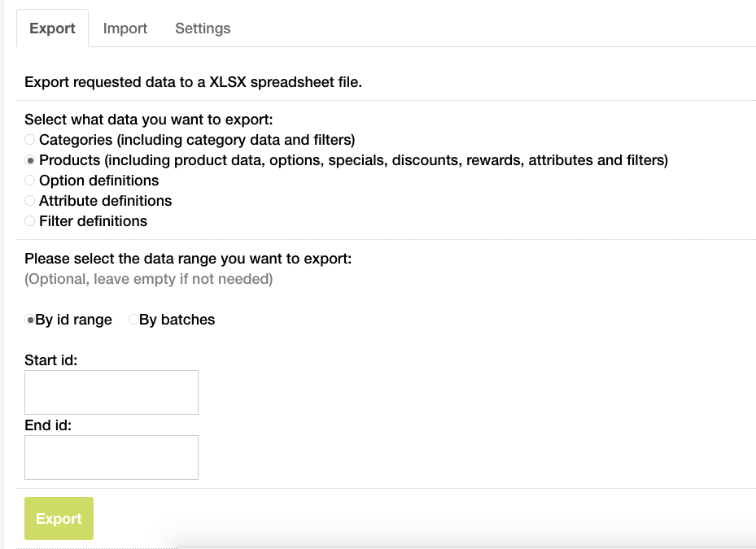
Task: Click into the End id field
Action: 111,457
